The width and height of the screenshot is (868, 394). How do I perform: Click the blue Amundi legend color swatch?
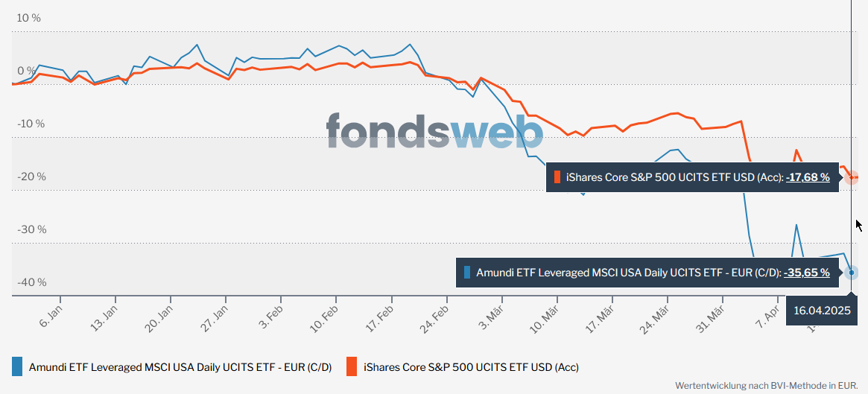[x=17, y=366]
